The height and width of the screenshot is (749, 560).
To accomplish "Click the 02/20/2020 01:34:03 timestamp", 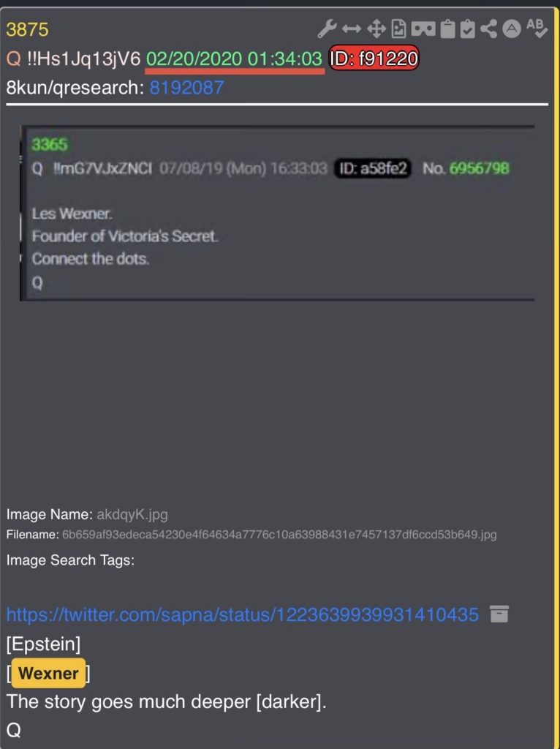I will pyautogui.click(x=234, y=59).
